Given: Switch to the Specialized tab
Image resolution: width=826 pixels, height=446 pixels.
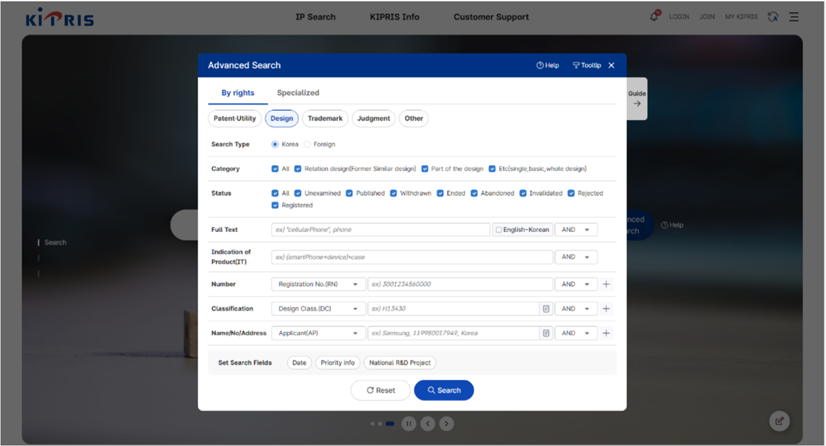Looking at the screenshot, I should click(x=298, y=93).
